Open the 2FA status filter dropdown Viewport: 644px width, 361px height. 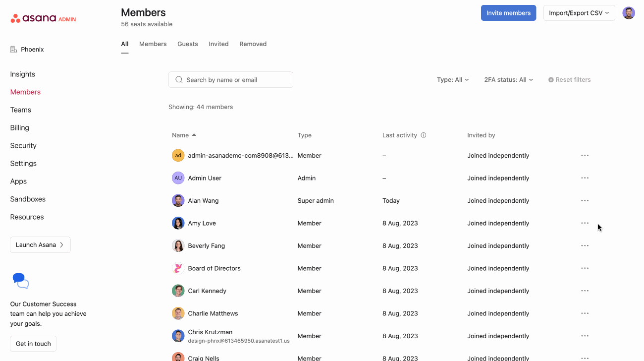508,80
